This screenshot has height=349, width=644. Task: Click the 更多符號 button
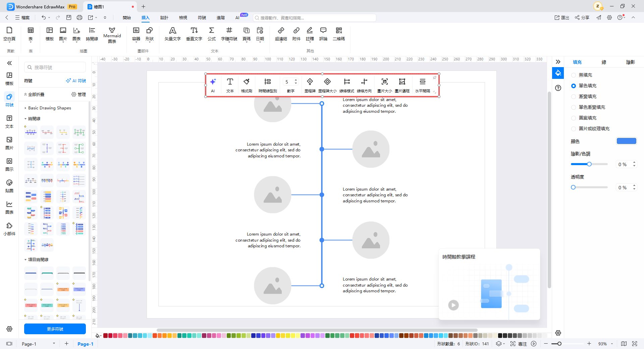55,329
